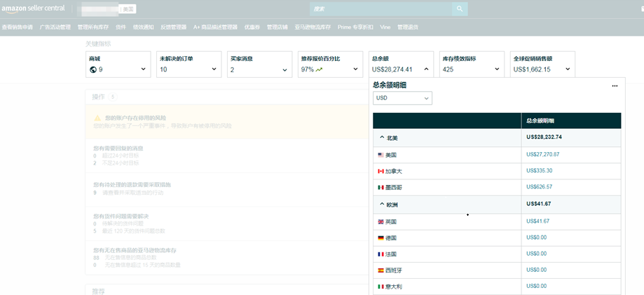Click the Spain flag icon

click(381, 270)
